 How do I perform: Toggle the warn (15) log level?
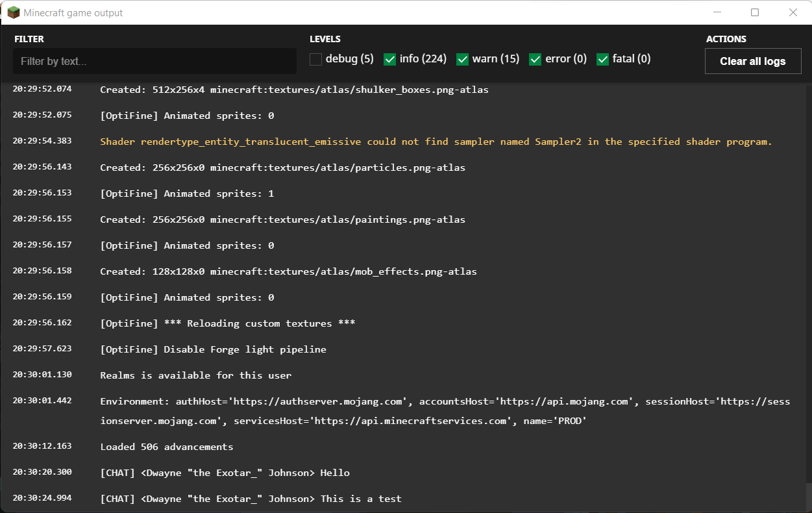point(463,60)
